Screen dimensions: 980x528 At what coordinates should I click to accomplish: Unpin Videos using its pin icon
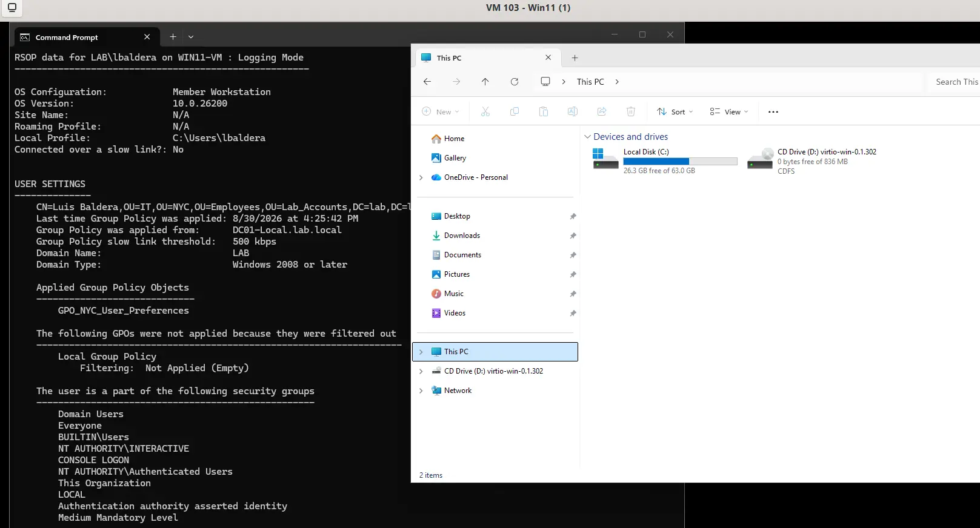[x=573, y=313]
